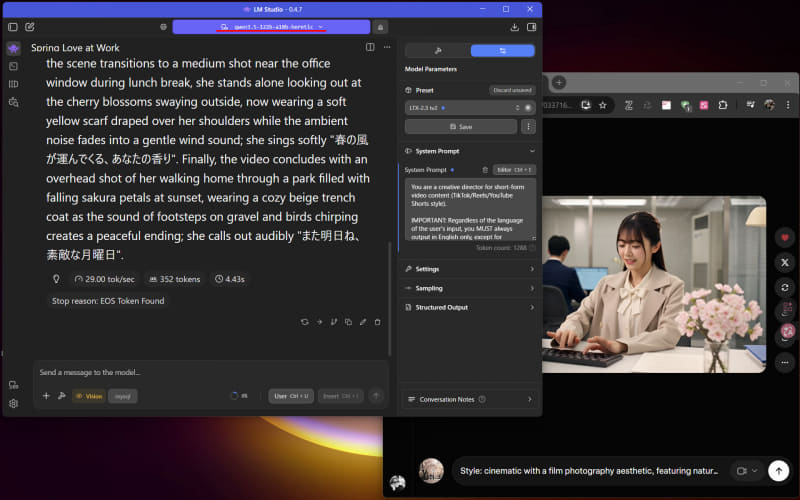Click the X share icon beside the video
800x500 pixels.
785,262
